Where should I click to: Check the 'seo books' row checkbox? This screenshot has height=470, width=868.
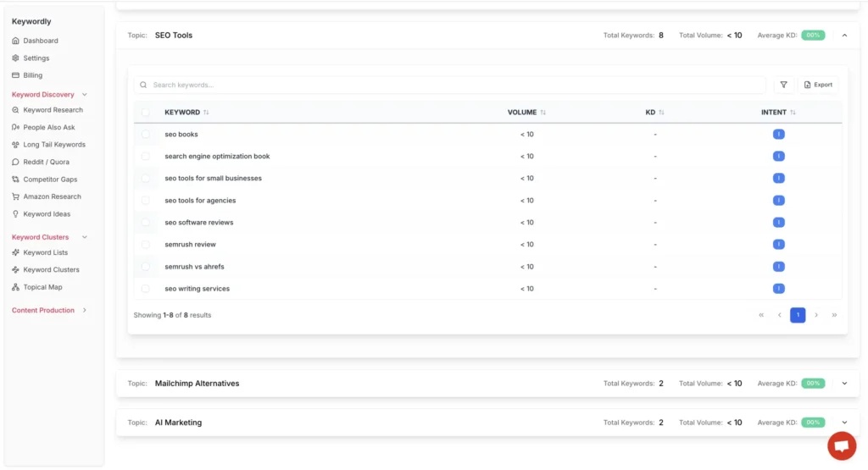pos(145,135)
